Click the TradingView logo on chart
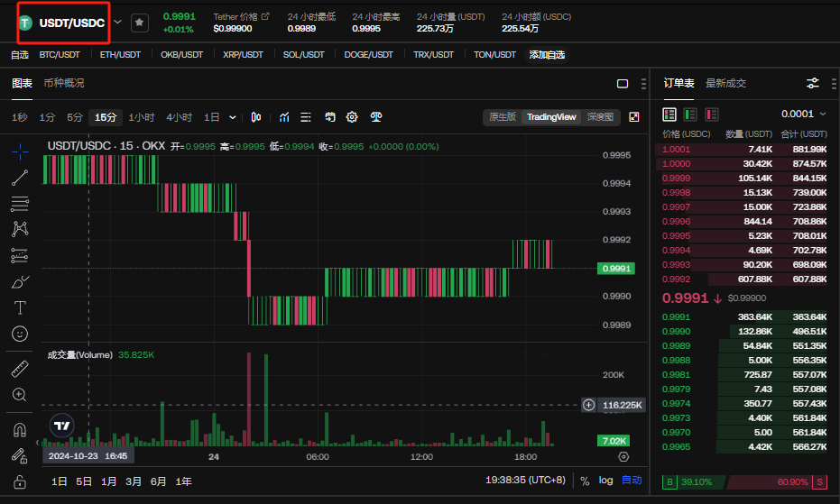Viewport: 840px width, 504px height. (x=62, y=426)
